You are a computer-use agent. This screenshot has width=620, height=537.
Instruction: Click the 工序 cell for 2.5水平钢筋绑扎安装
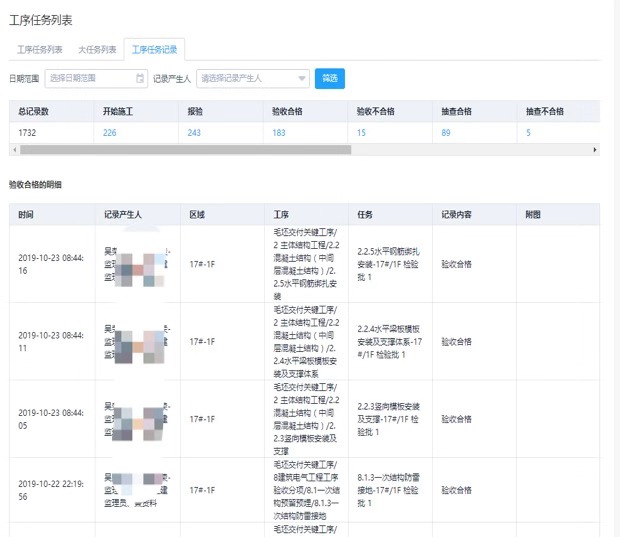tap(306, 264)
